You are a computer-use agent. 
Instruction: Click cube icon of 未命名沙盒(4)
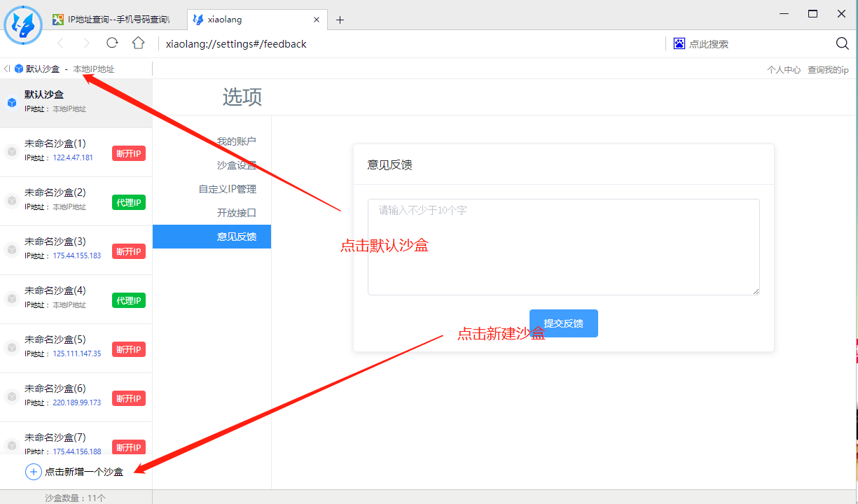click(x=11, y=299)
